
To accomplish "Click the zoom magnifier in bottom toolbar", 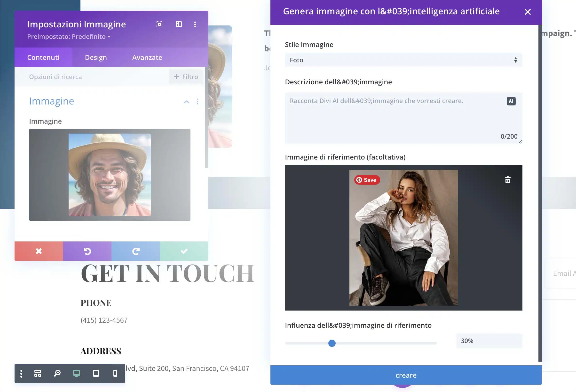I will (57, 373).
